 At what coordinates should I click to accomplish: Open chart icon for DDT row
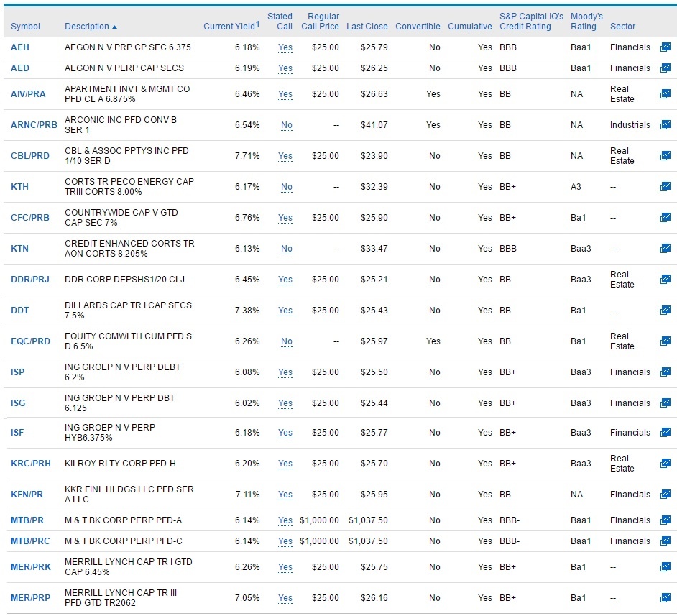[x=666, y=310]
